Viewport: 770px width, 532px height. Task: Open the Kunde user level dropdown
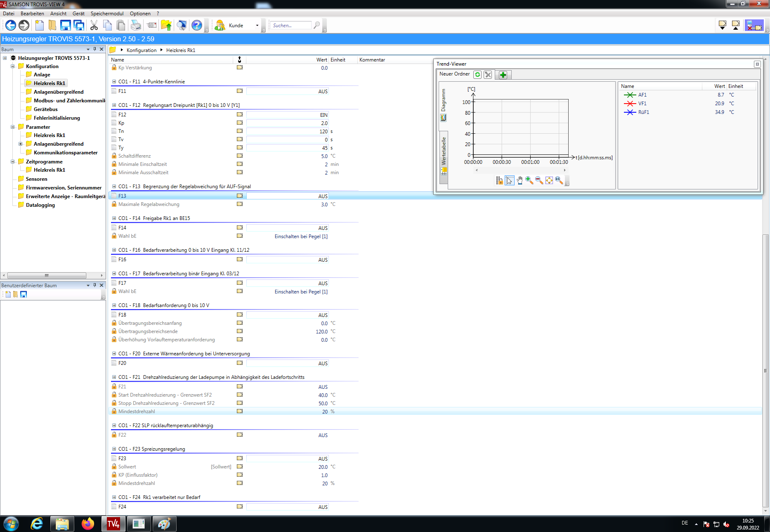257,26
